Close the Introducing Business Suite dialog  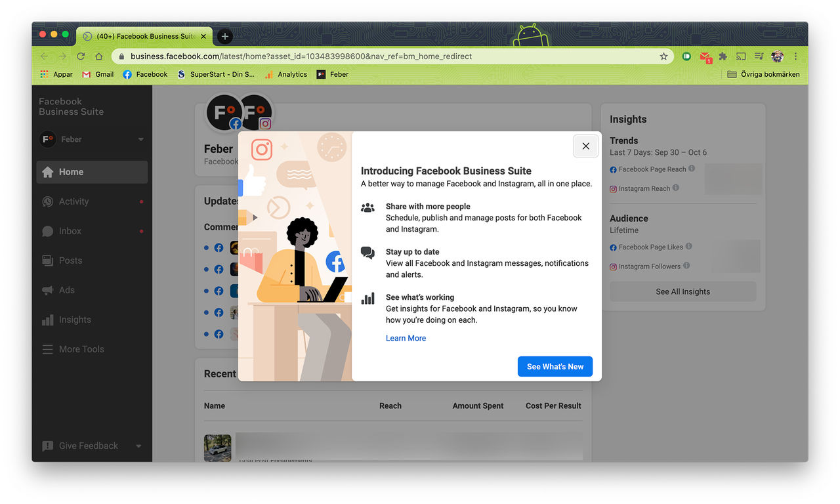pyautogui.click(x=585, y=146)
